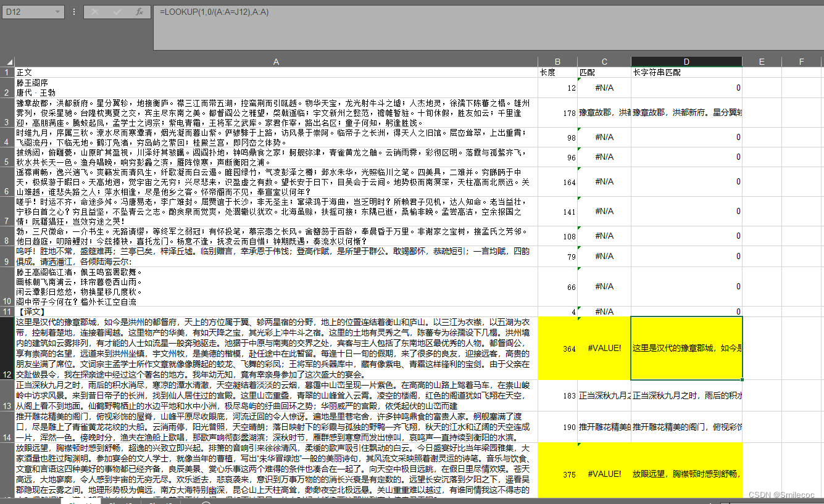This screenshot has height=504, width=824.
Task: Click cell A12 beginning 这里是汉代的豫章郡城
Action: [276, 349]
